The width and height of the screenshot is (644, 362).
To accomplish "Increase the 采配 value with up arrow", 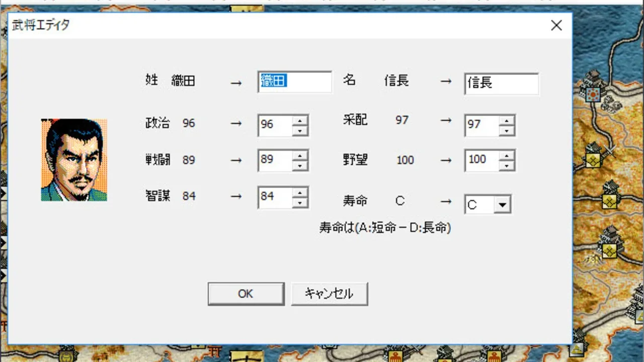I will (507, 120).
